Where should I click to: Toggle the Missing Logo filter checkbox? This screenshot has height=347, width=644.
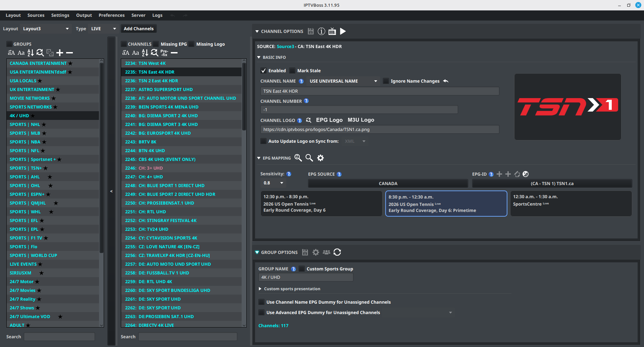pyautogui.click(x=191, y=44)
